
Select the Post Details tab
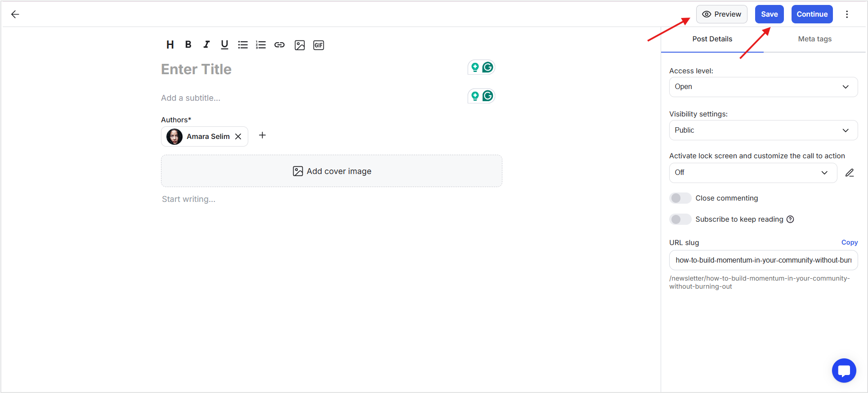click(712, 39)
